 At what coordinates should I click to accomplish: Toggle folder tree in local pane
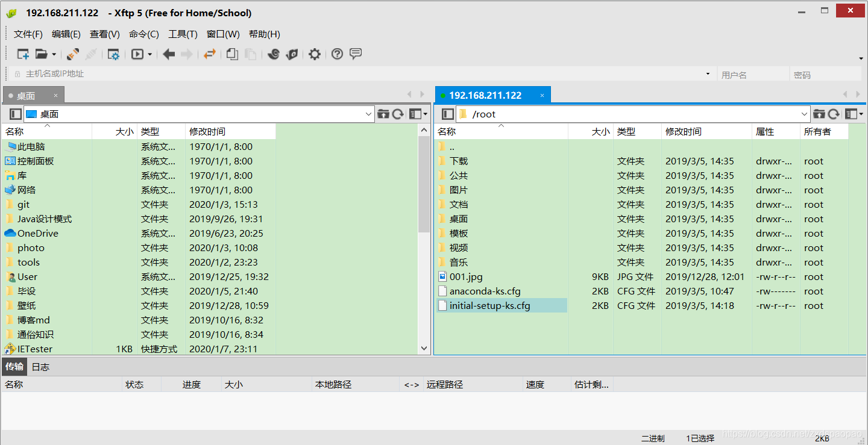pyautogui.click(x=16, y=114)
